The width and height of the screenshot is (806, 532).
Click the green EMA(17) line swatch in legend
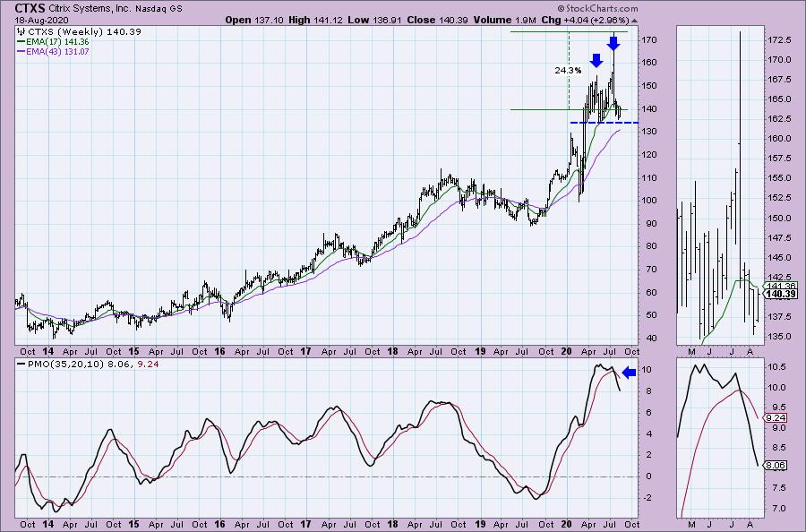point(21,41)
